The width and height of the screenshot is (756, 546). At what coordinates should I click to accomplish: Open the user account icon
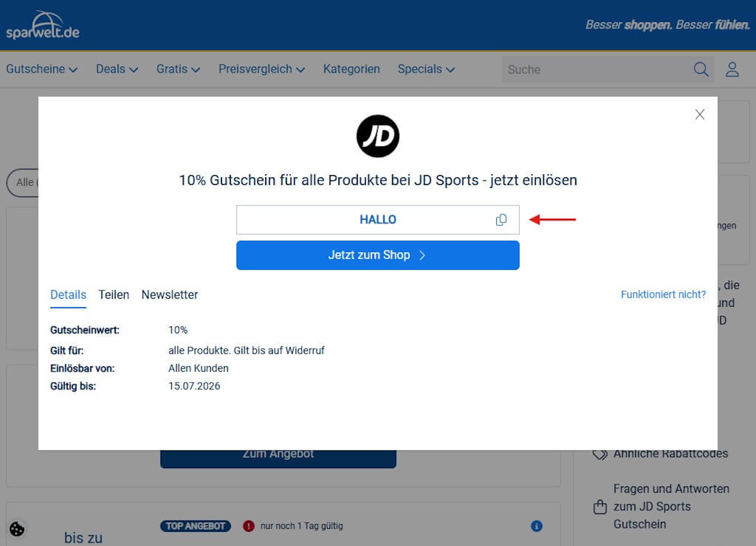(732, 69)
